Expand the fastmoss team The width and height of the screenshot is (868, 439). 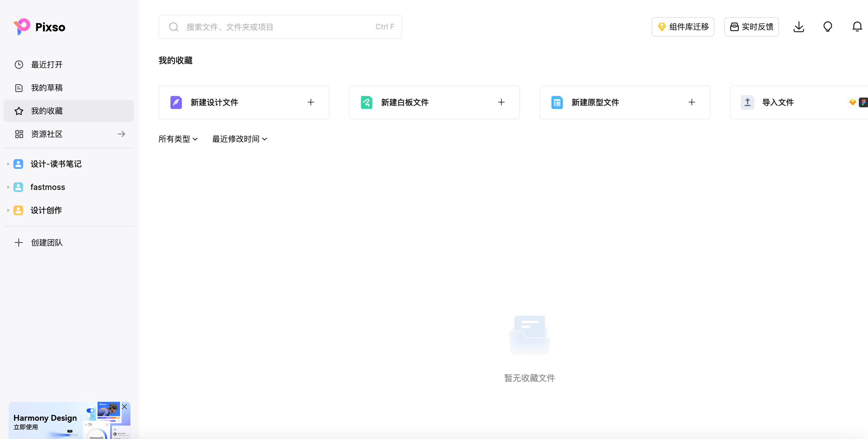point(8,187)
